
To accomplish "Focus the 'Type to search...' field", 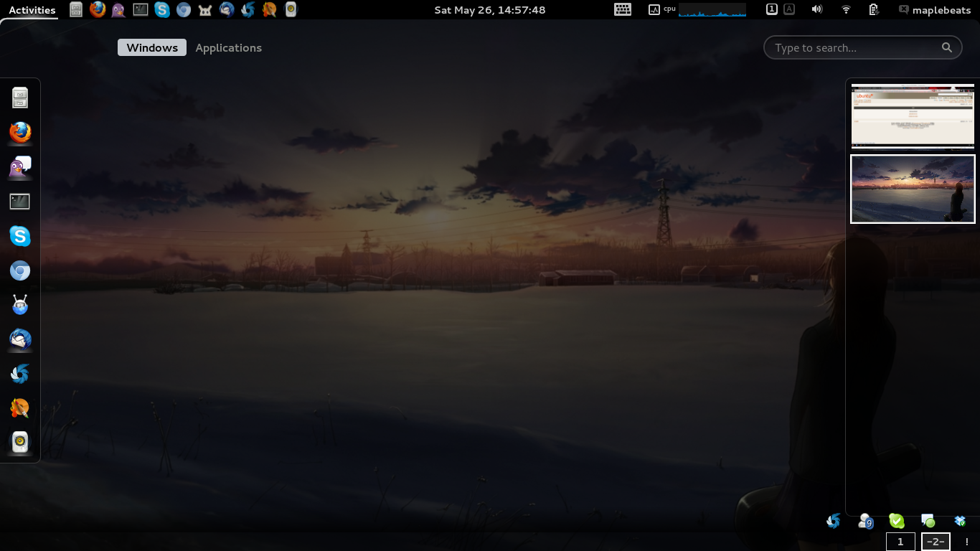I will click(863, 47).
